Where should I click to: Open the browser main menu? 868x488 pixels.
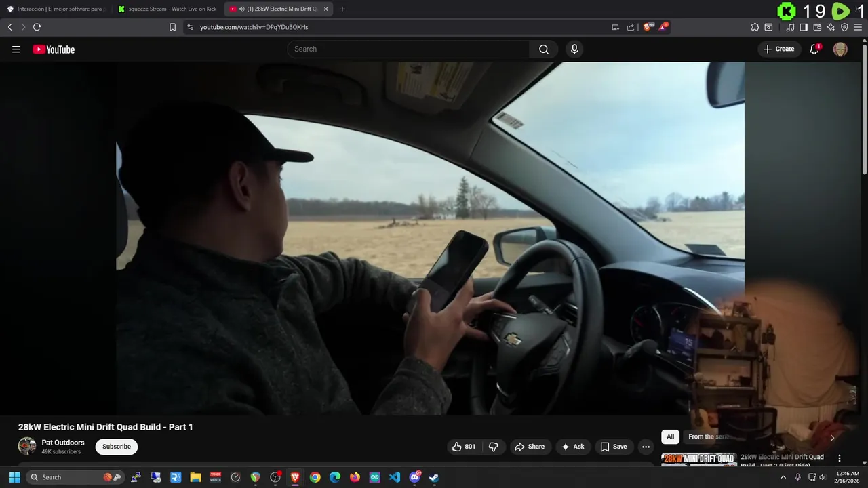pos(858,27)
